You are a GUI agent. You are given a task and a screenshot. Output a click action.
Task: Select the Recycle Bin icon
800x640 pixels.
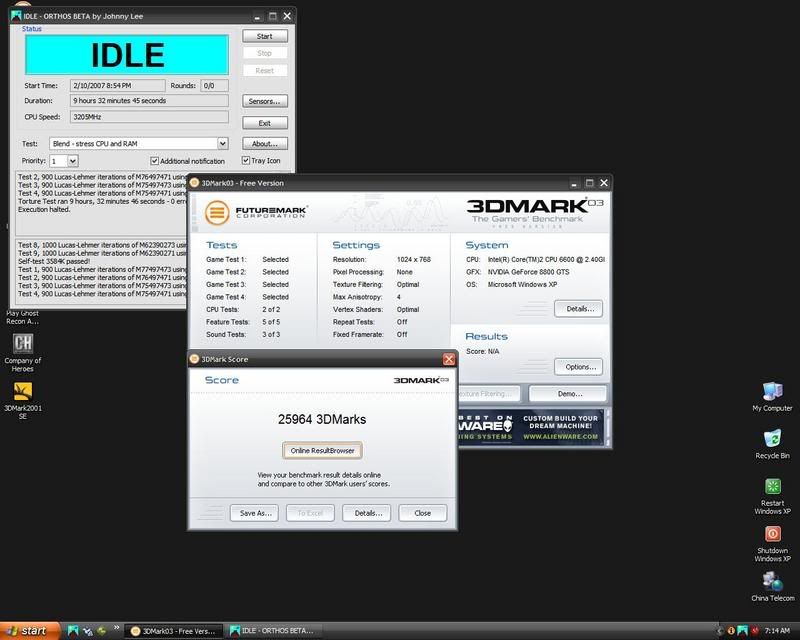pyautogui.click(x=772, y=438)
